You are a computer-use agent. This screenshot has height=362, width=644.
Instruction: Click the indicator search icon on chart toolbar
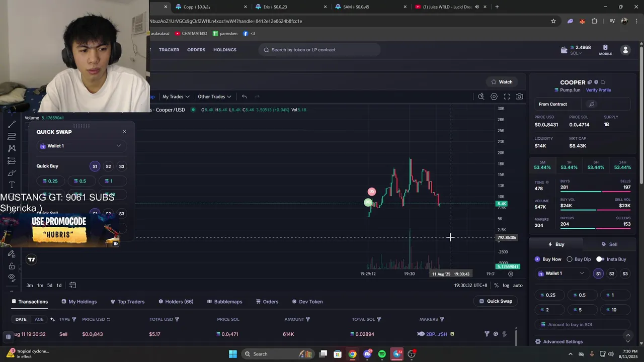pos(481,97)
